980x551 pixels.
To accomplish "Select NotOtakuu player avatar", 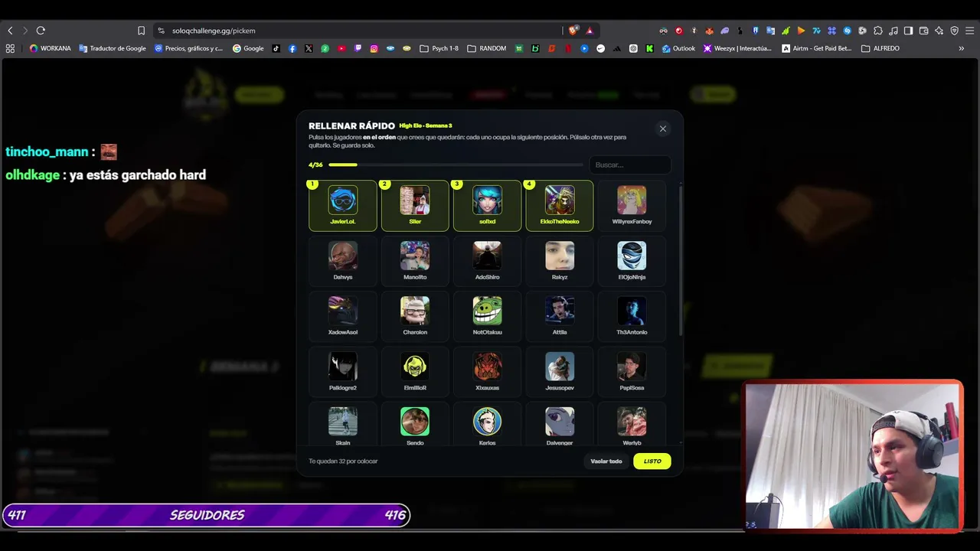I will [487, 311].
